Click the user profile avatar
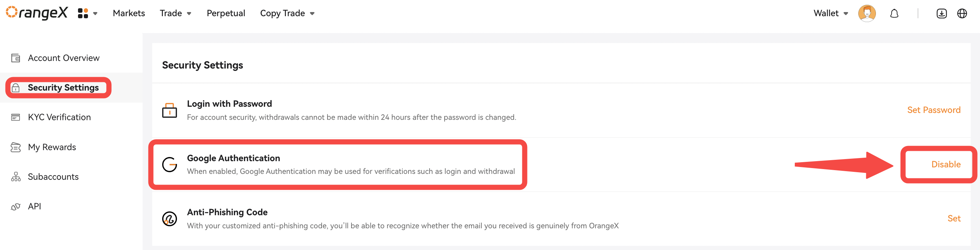This screenshot has width=980, height=250. (x=867, y=13)
